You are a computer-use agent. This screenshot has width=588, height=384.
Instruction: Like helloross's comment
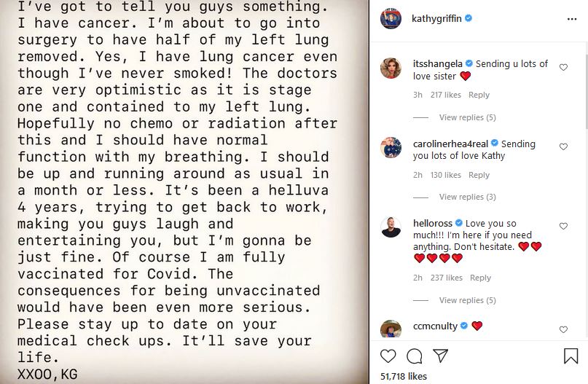[x=563, y=226]
